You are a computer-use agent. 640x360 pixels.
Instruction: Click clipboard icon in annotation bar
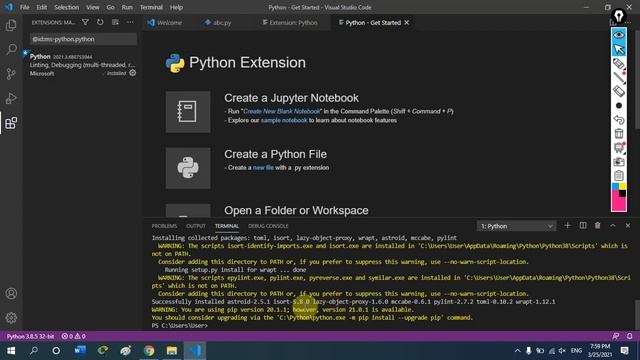tap(619, 176)
